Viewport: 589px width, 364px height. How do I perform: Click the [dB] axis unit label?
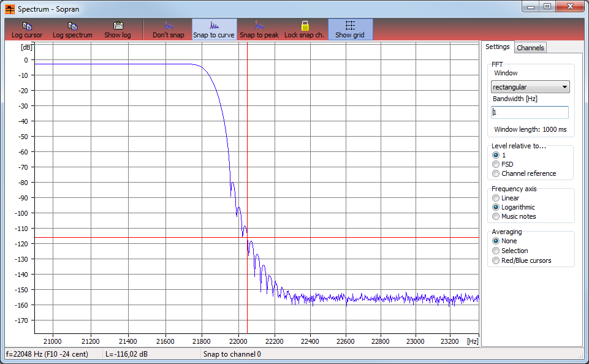[x=26, y=47]
